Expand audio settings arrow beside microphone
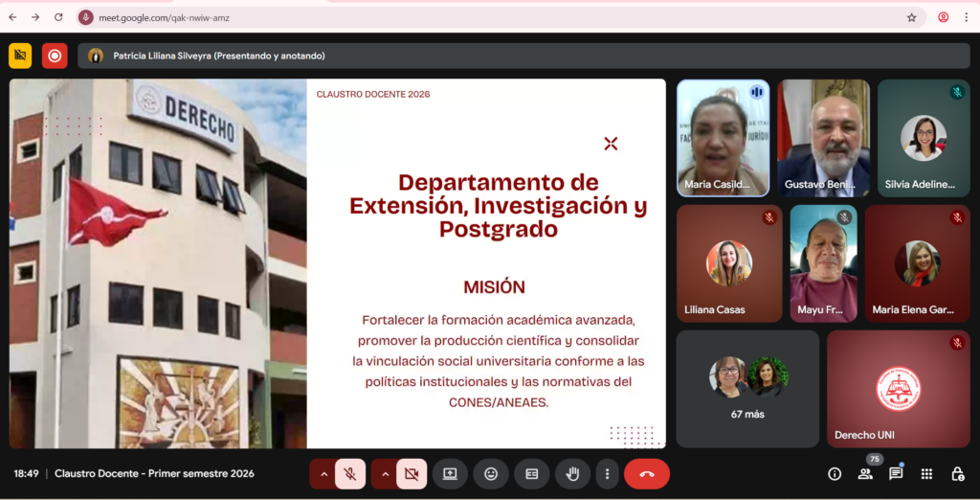980x500 pixels. coord(323,474)
